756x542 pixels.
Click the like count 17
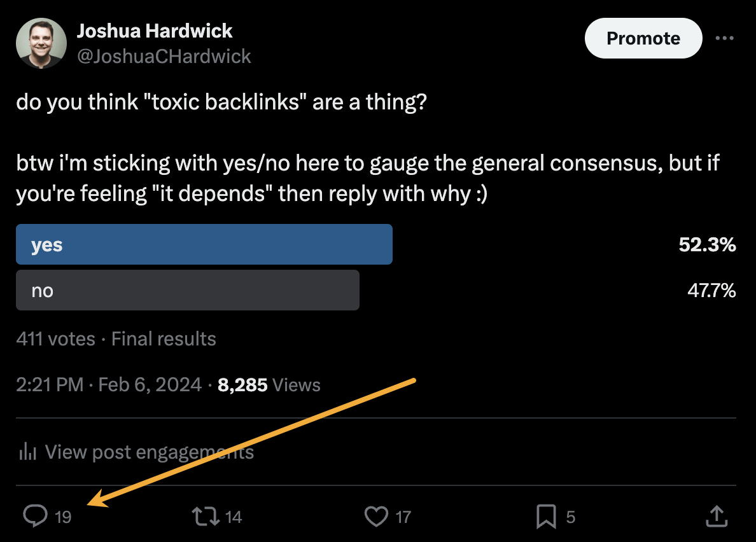(403, 517)
